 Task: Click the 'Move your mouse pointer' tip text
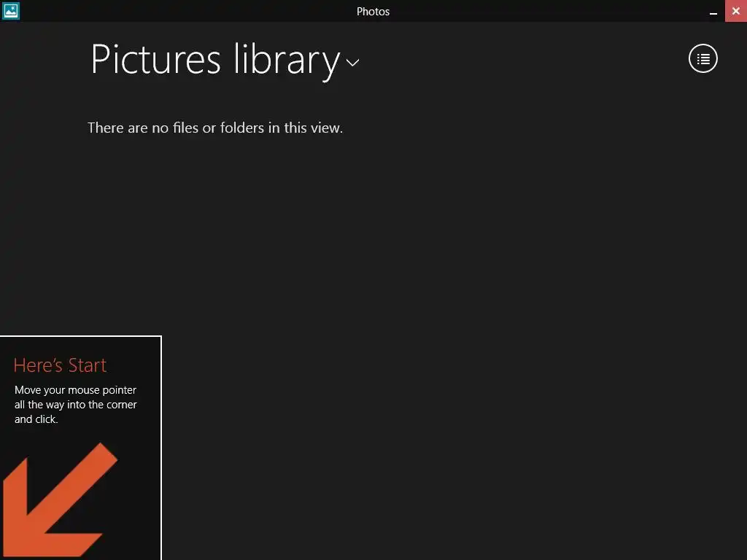tap(75, 390)
